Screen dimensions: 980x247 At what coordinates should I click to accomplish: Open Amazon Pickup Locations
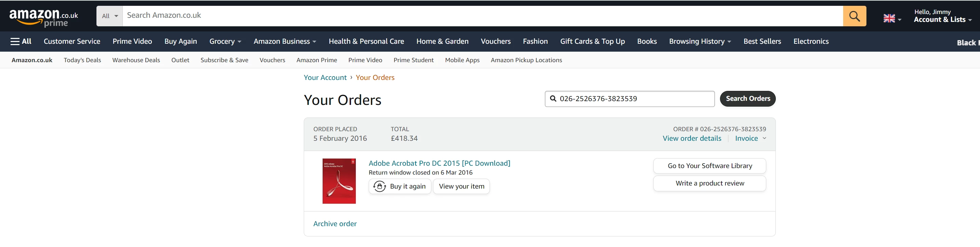(526, 60)
